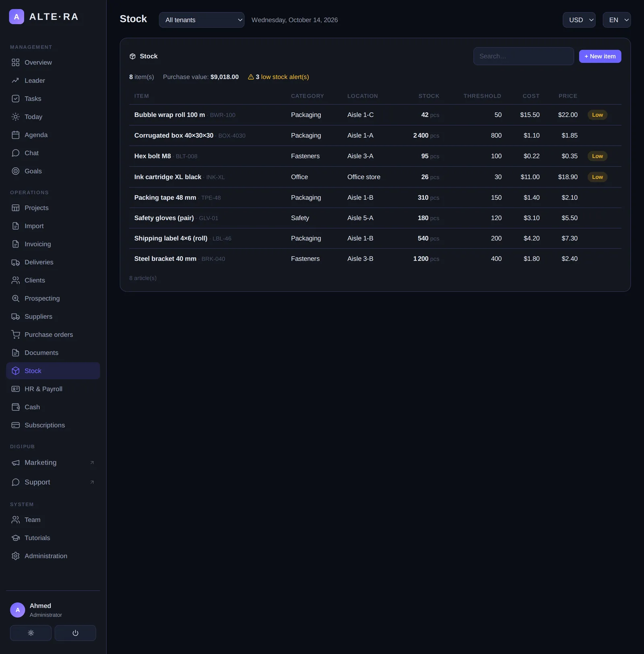644x654 pixels.
Task: Select the Bubble wrap roll 100 m row
Action: 375,115
